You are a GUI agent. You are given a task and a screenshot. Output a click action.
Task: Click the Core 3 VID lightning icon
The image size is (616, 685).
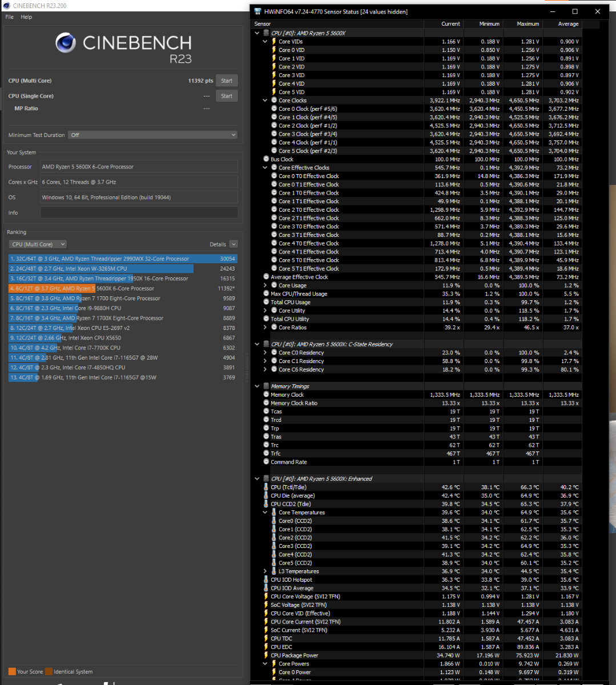tap(274, 75)
